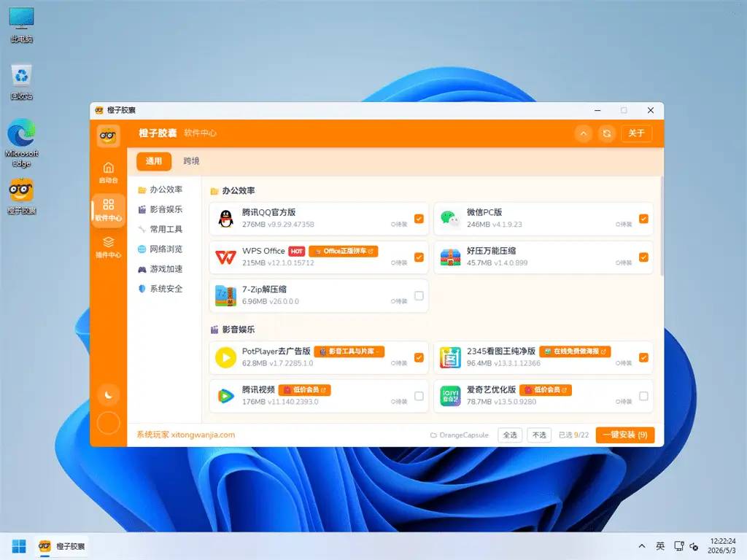Open the 启动台 home icon in sidebar
The width and height of the screenshot is (747, 560).
point(108,172)
